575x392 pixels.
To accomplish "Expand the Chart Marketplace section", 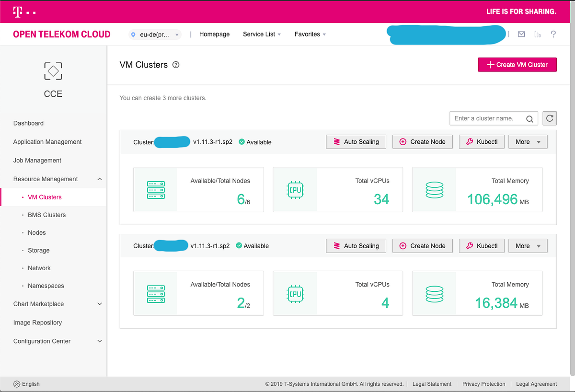I will pos(100,304).
